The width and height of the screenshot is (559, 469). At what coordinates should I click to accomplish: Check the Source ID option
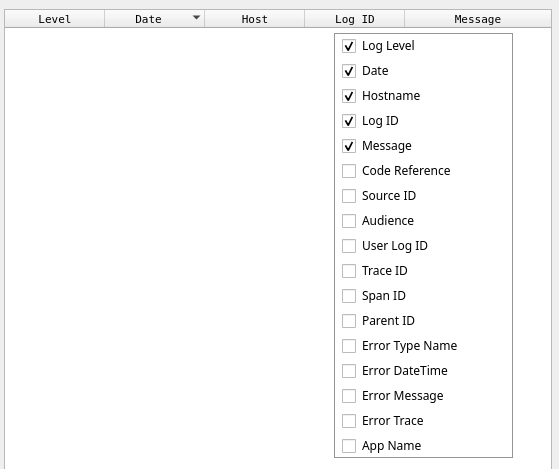click(x=349, y=196)
